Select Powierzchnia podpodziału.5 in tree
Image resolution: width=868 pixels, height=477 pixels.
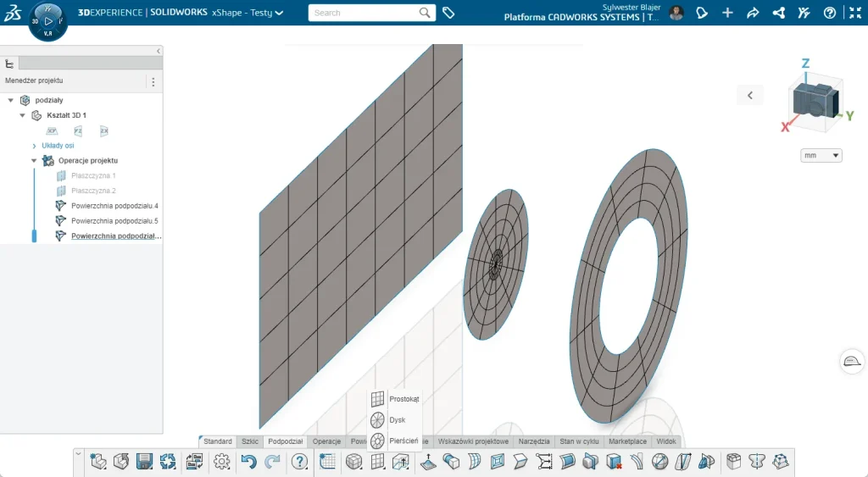(x=114, y=220)
